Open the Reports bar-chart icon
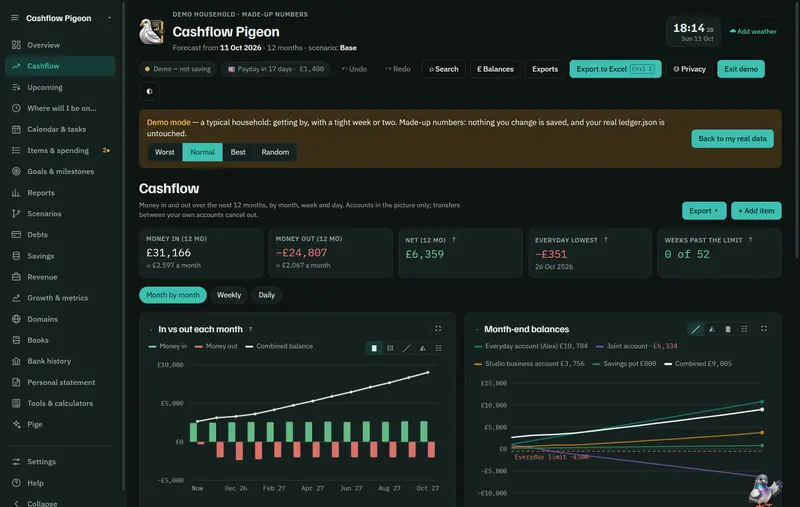This screenshot has height=507, width=800. pyautogui.click(x=16, y=193)
